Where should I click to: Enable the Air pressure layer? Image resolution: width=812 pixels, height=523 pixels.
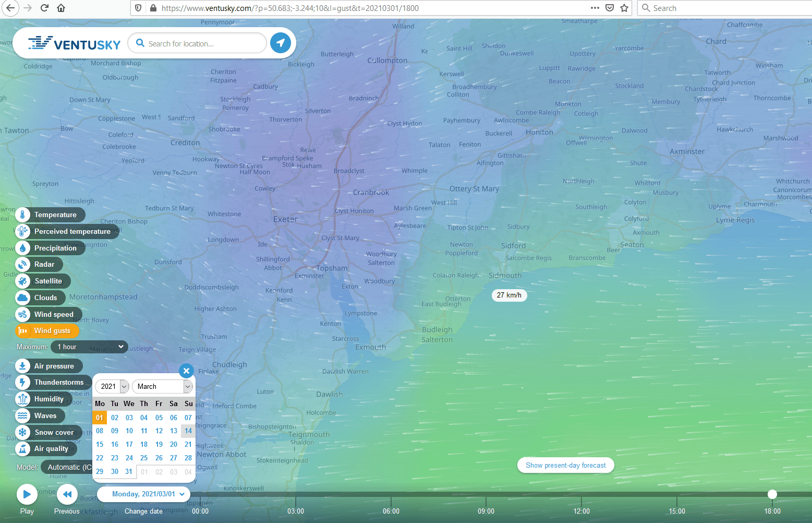click(54, 366)
